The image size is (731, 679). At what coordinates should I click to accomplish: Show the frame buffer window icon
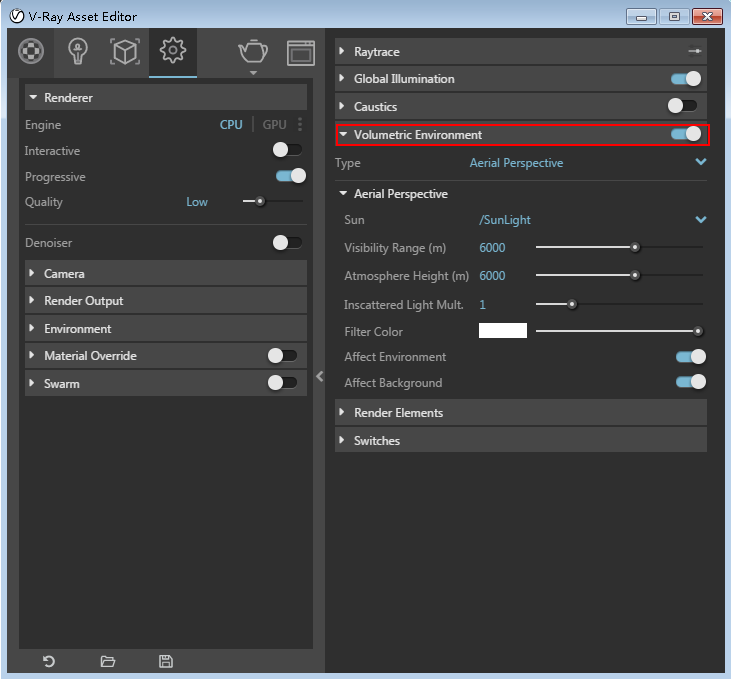pos(301,52)
